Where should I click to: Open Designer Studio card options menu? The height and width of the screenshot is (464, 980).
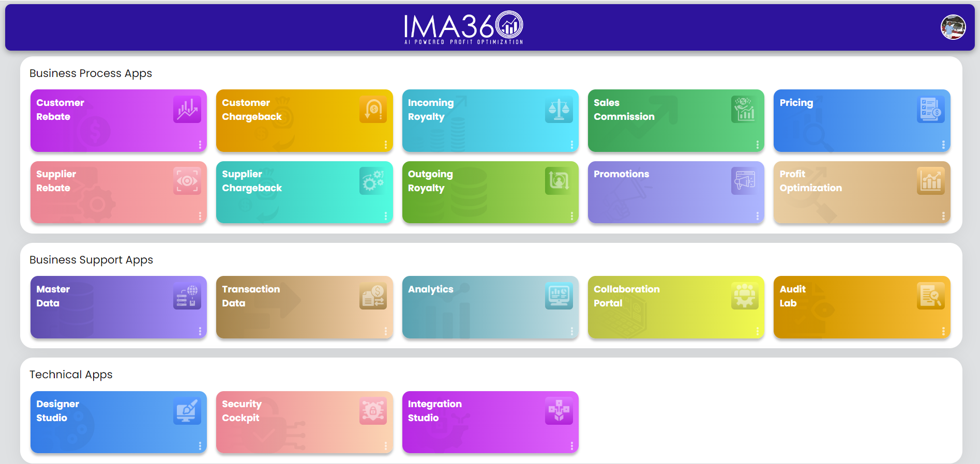200,446
